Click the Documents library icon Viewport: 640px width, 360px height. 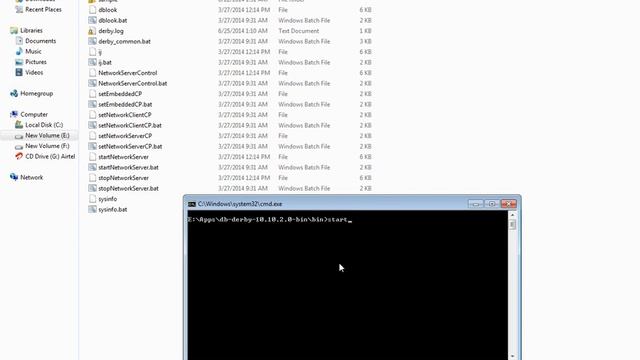(x=19, y=41)
